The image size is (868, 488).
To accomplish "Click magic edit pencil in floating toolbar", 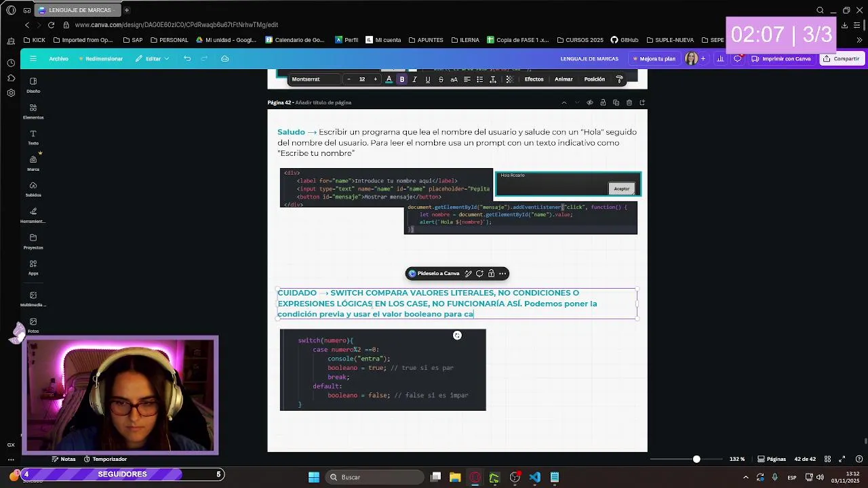I will click(x=468, y=274).
